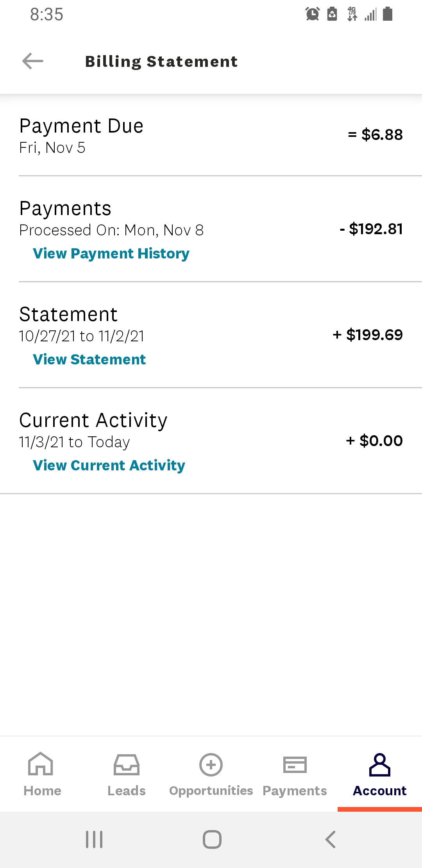Screen dimensions: 422x868
Task: Tap the Billing Statement title
Action: pos(161,61)
